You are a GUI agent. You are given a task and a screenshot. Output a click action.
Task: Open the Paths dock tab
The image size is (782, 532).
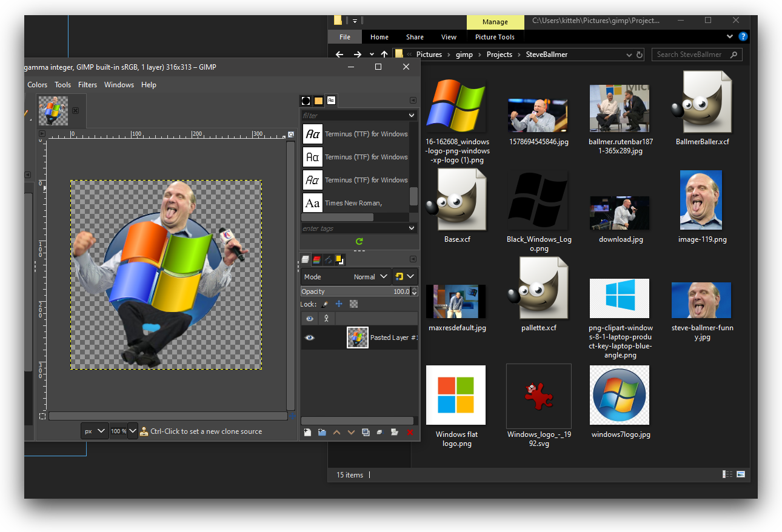(x=328, y=259)
